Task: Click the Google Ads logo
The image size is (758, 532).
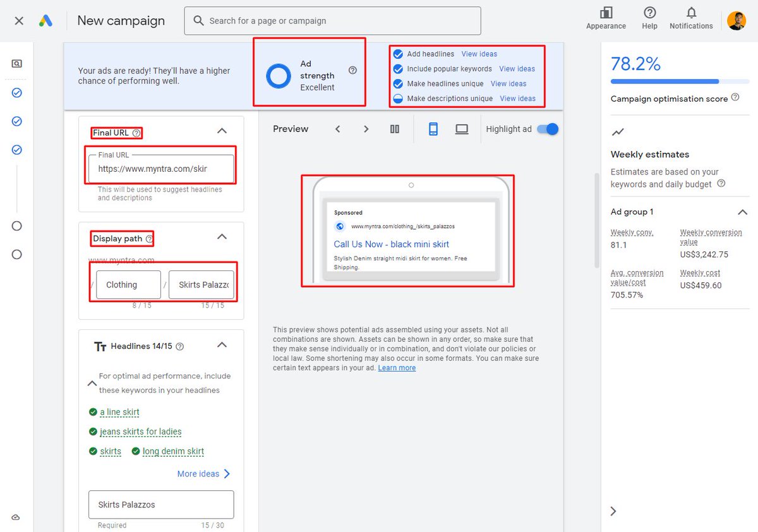Action: click(45, 21)
